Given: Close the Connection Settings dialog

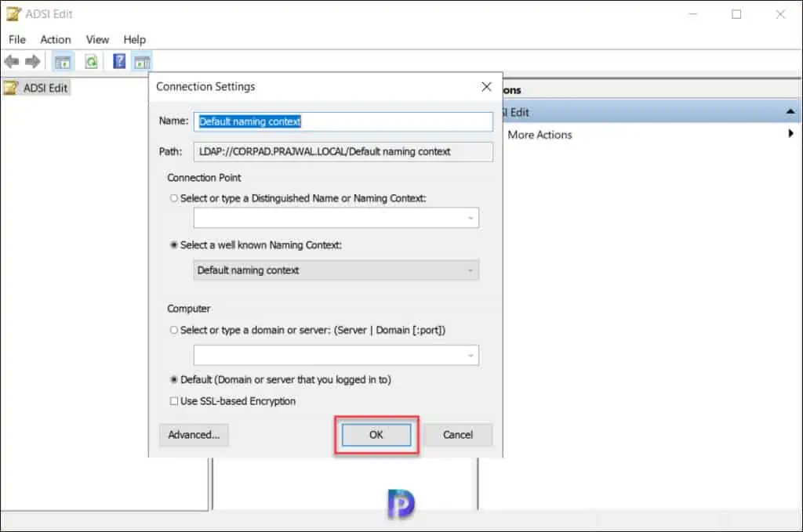Looking at the screenshot, I should [x=486, y=87].
